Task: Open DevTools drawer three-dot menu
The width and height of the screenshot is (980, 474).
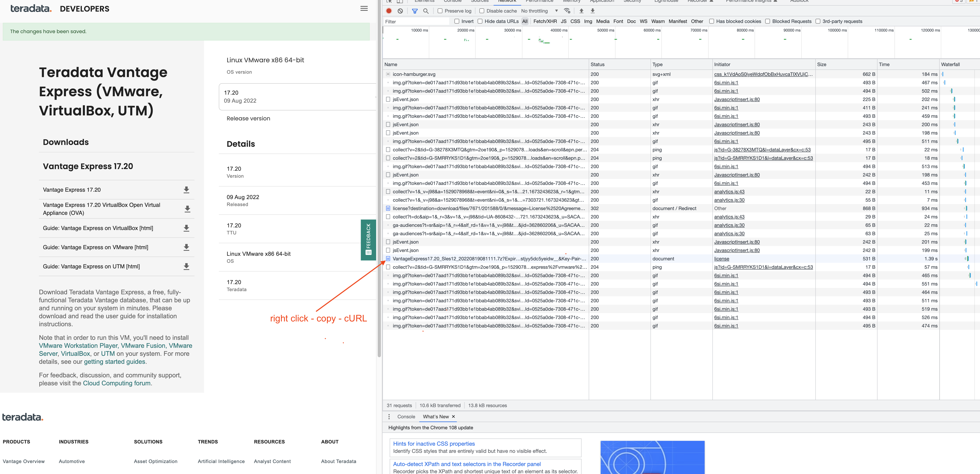Action: pyautogui.click(x=388, y=417)
